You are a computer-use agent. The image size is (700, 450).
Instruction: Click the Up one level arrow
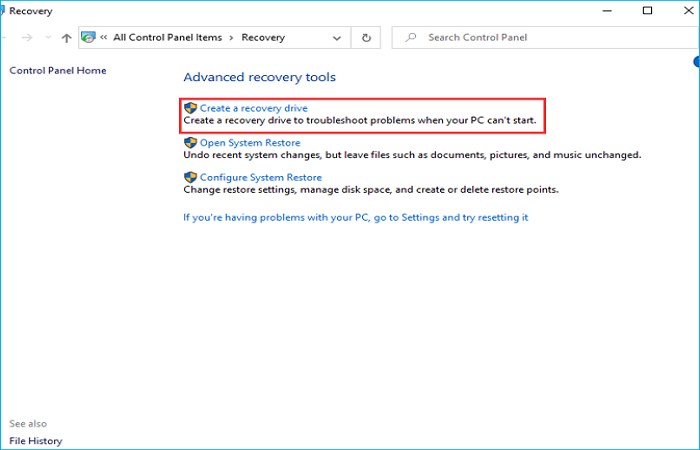coord(67,38)
